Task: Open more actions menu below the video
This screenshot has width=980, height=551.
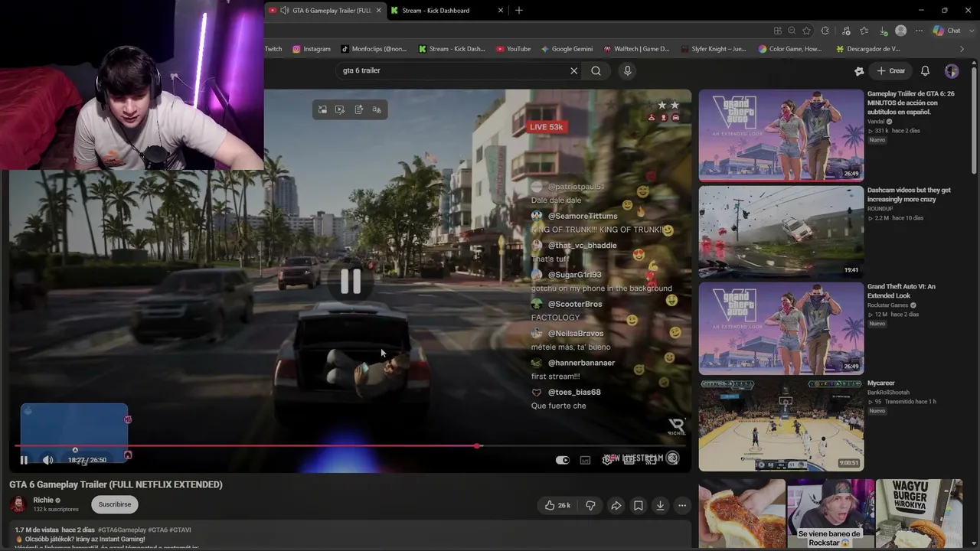Action: tap(682, 505)
